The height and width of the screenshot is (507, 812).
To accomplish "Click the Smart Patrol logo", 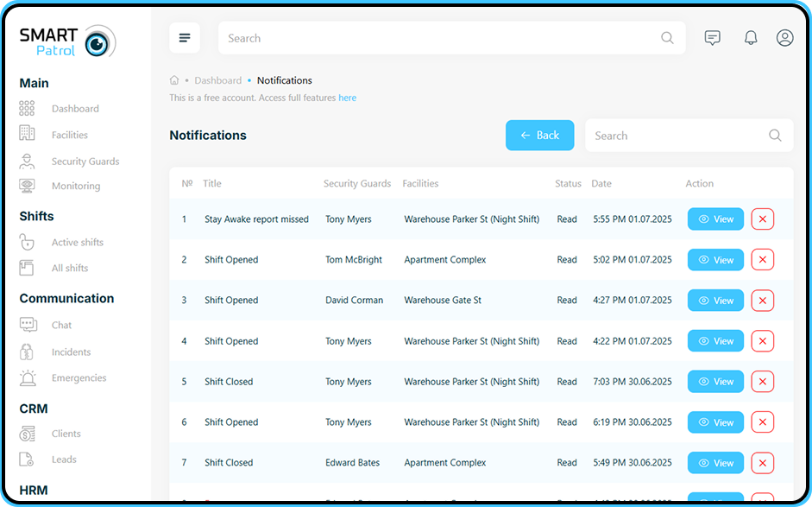I will [x=67, y=41].
